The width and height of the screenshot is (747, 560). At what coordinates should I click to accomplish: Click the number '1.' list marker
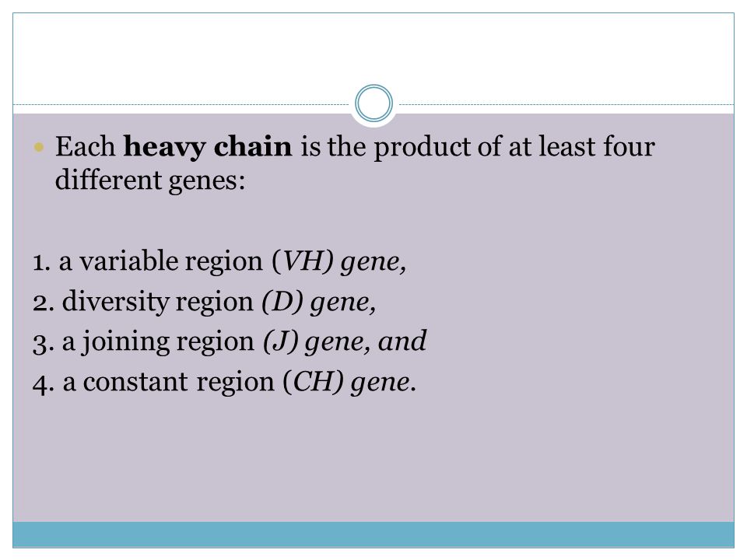click(x=41, y=262)
